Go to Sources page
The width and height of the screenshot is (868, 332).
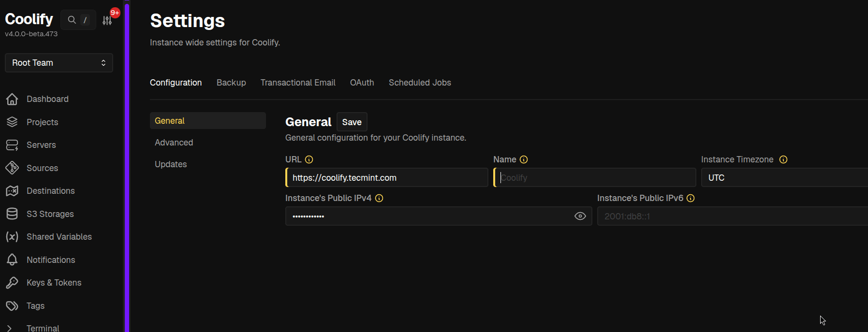[x=43, y=168]
